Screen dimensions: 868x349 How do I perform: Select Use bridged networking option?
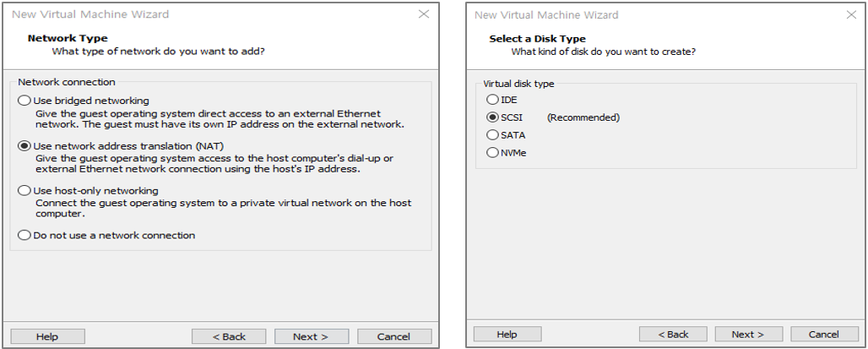(x=24, y=101)
